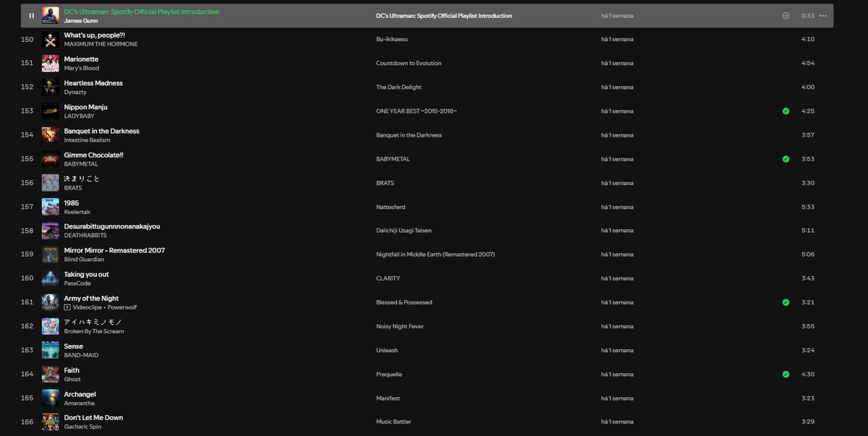
Task: Open album Unleash
Action: click(387, 351)
